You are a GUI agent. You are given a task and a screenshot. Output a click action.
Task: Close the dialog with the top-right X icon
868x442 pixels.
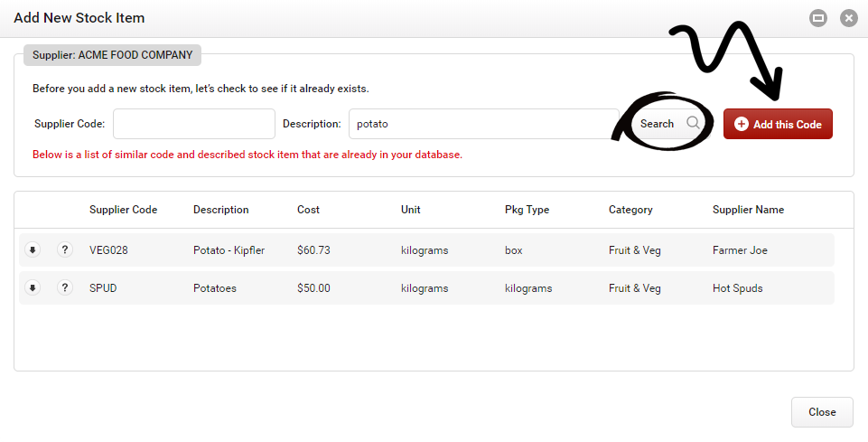click(x=847, y=18)
